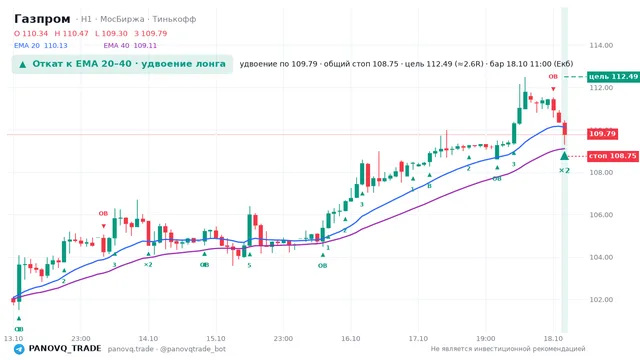Click the 17.10 date axis label
Viewport: 640px width, 360px height.
[x=418, y=339]
